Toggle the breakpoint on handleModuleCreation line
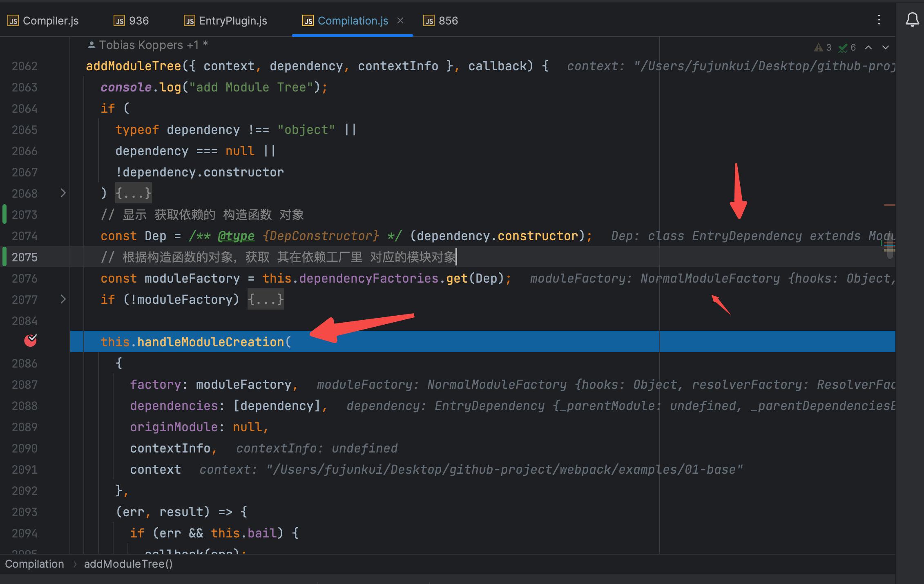 pyautogui.click(x=31, y=340)
